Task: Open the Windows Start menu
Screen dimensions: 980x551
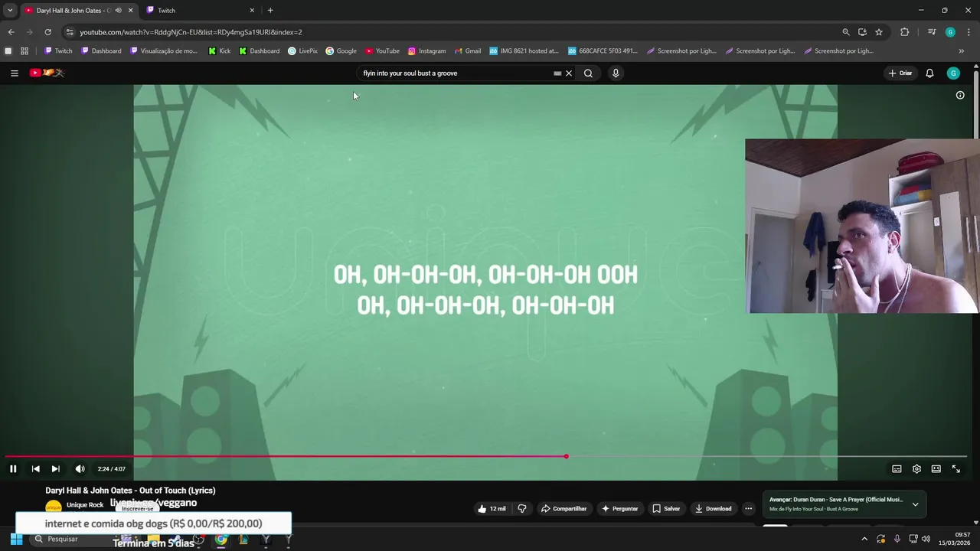Action: point(16,539)
